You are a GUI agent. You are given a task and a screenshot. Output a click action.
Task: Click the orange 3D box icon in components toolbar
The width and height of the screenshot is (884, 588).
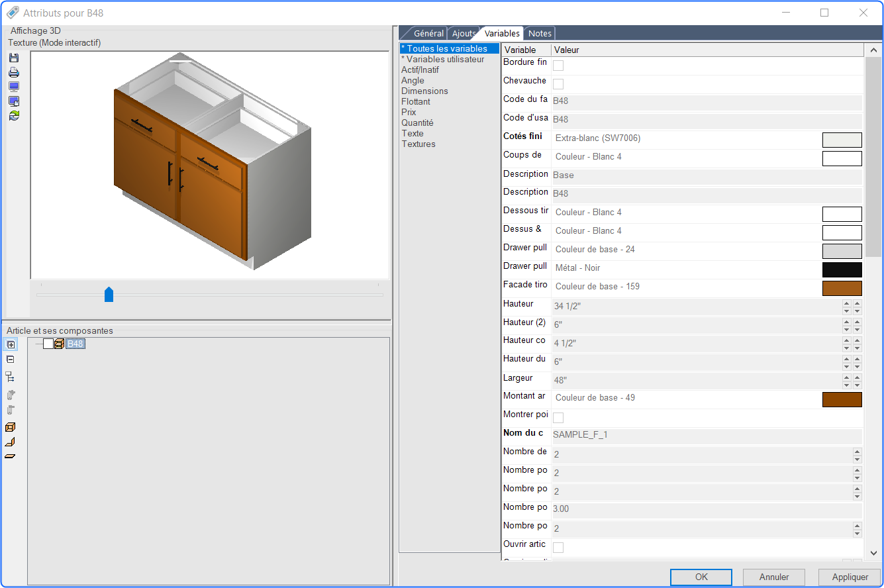click(x=11, y=427)
